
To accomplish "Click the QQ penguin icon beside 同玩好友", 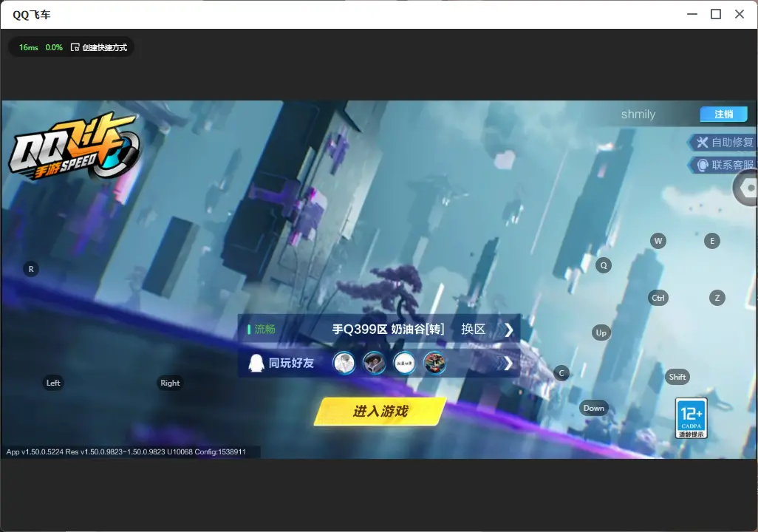I will [x=256, y=363].
